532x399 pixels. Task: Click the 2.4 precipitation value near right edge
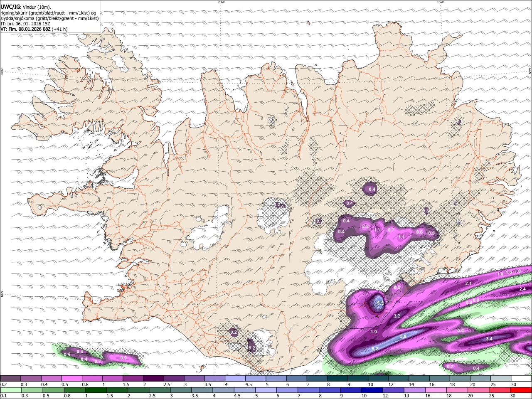click(x=523, y=289)
